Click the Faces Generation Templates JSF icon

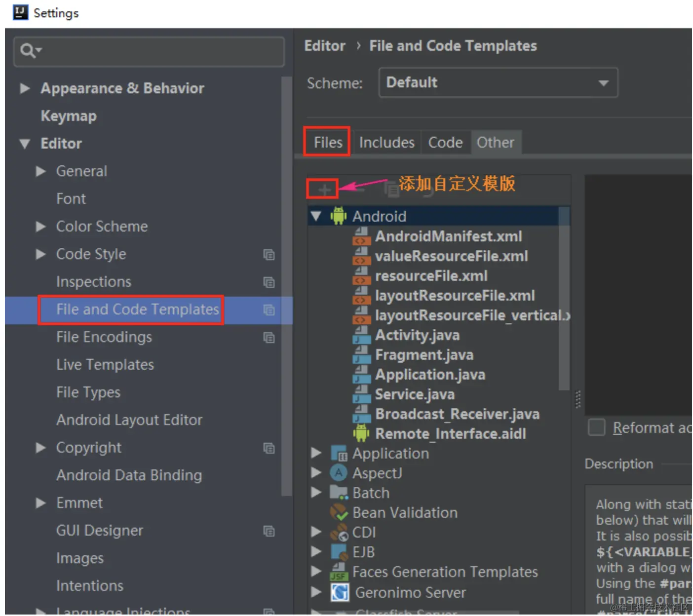tap(339, 572)
